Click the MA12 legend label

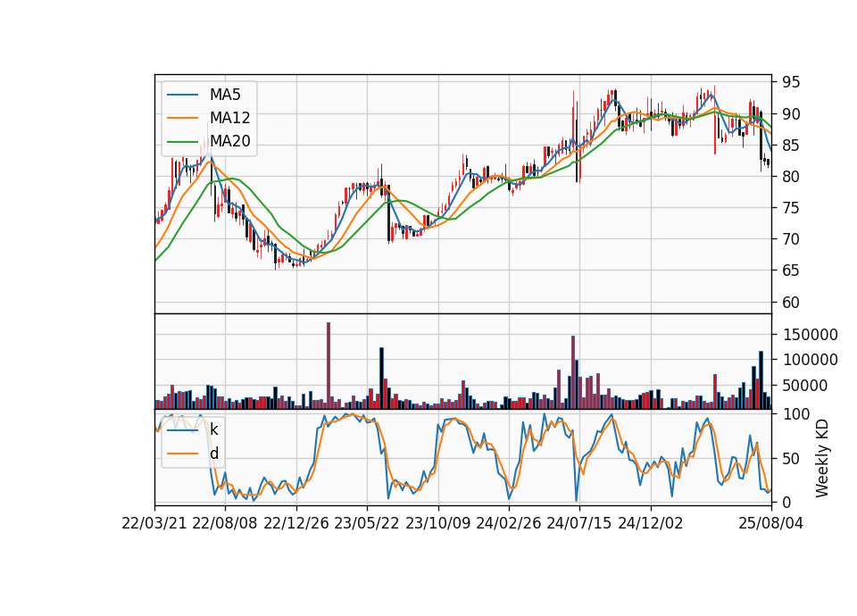(229, 118)
